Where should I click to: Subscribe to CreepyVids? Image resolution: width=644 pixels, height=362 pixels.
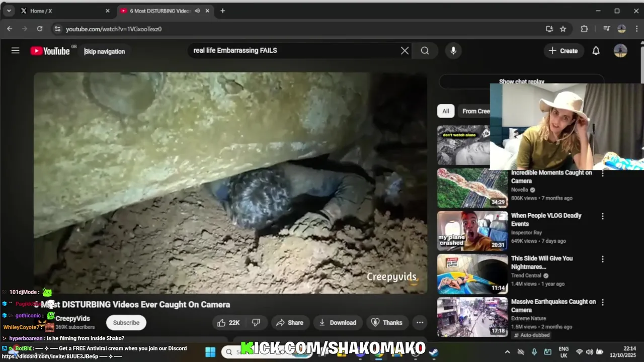click(126, 323)
